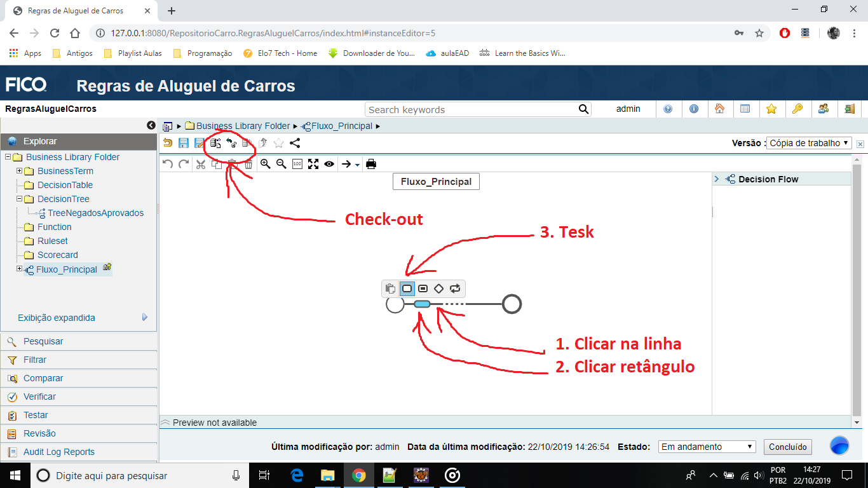The image size is (868, 488).
Task: Toggle the eye preview icon in toolbar
Action: click(329, 164)
